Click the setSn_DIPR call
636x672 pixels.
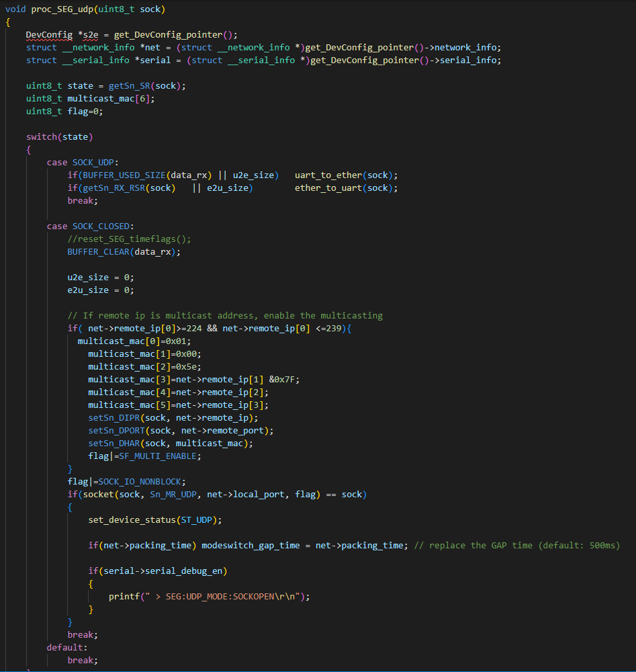(x=173, y=418)
